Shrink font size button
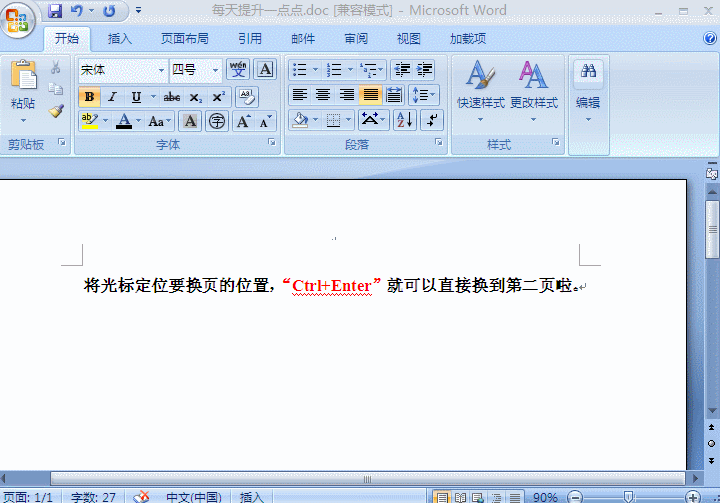Image resolution: width=720 pixels, height=503 pixels. [266, 121]
